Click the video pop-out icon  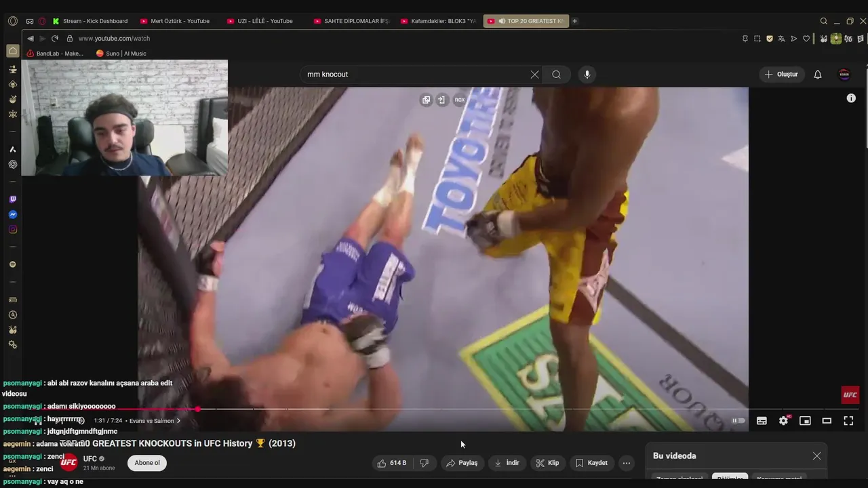[x=426, y=100]
